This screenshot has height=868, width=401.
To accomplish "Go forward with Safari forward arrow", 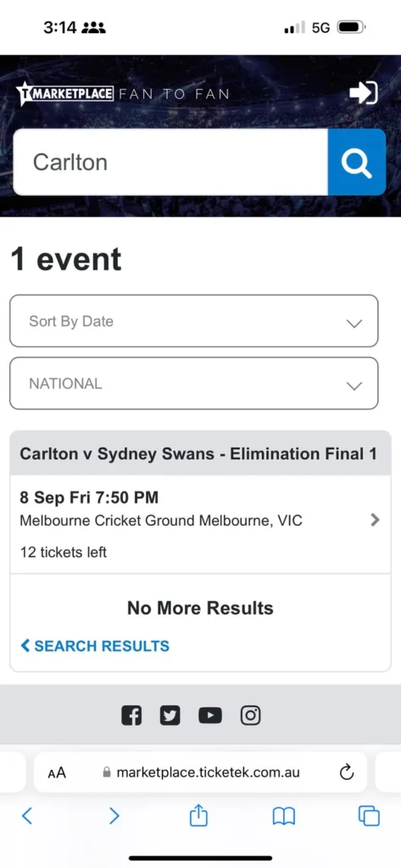I will [x=114, y=816].
